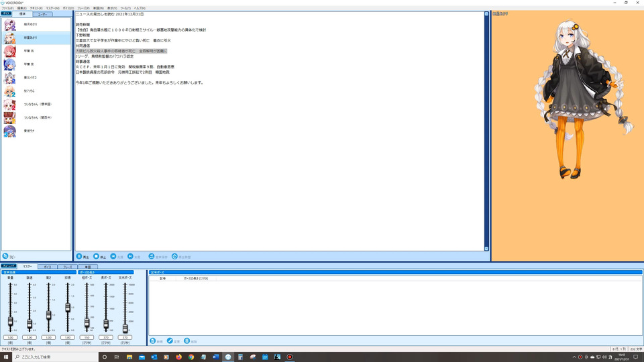Click the ポーズの長さ column header
The image size is (644, 362).
[x=196, y=278]
